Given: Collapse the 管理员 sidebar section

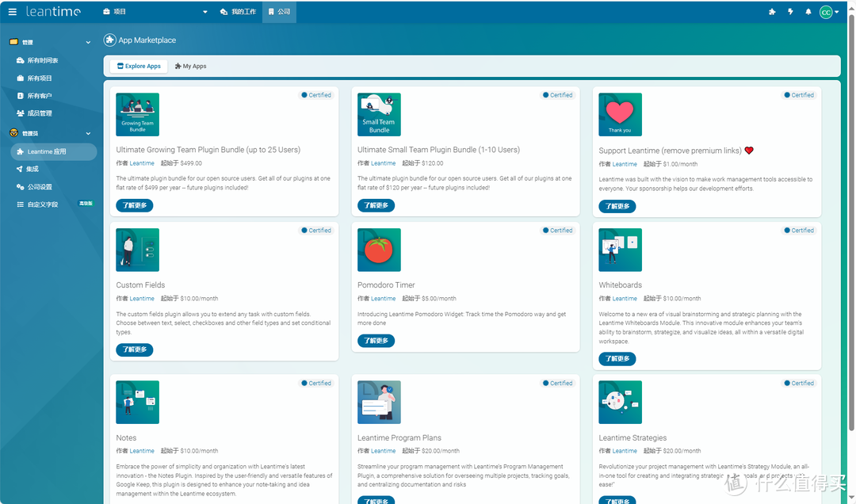Looking at the screenshot, I should (88, 133).
